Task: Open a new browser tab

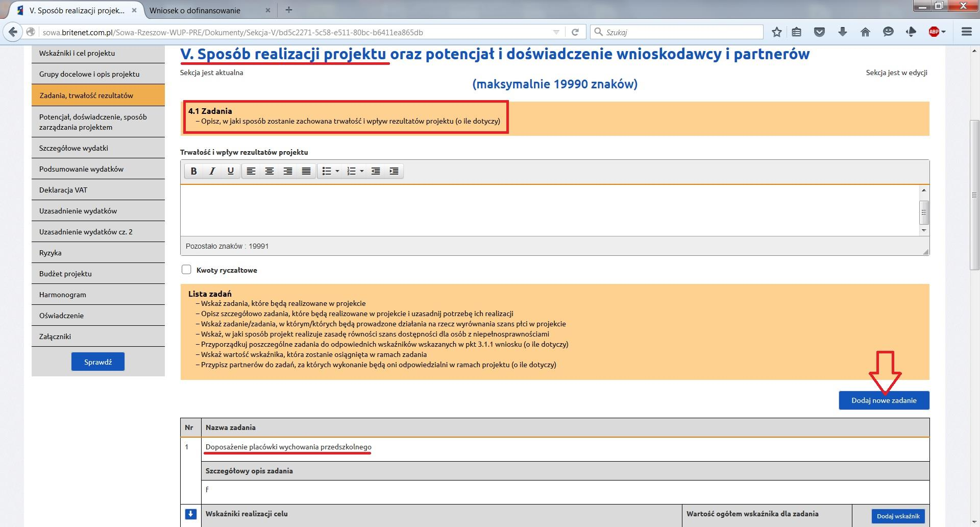Action: click(289, 10)
